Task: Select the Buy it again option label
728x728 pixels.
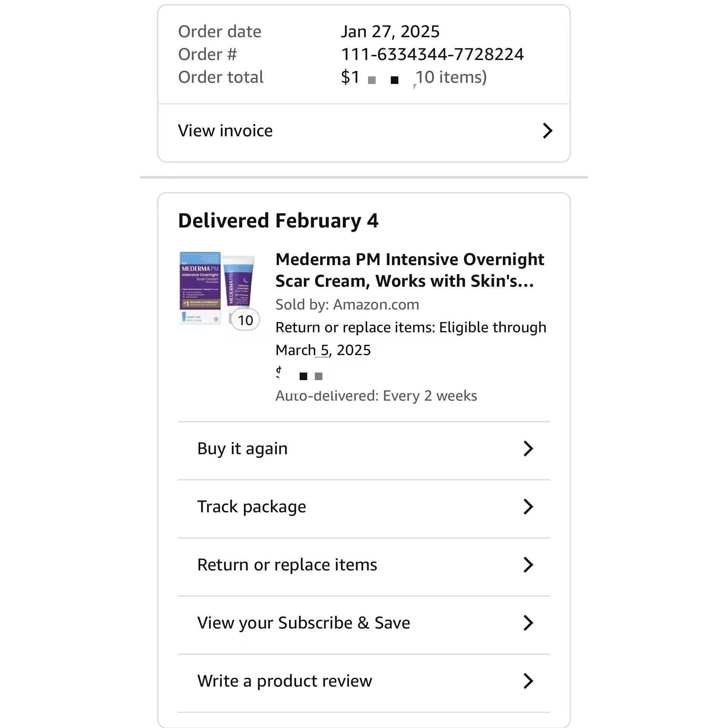Action: [x=242, y=448]
